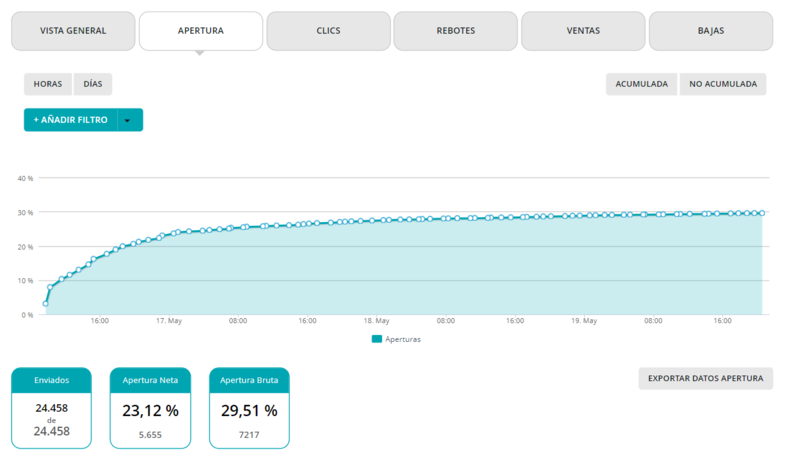Viewport: 786px width, 456px height.
Task: Click the Enviados card header
Action: pos(52,380)
